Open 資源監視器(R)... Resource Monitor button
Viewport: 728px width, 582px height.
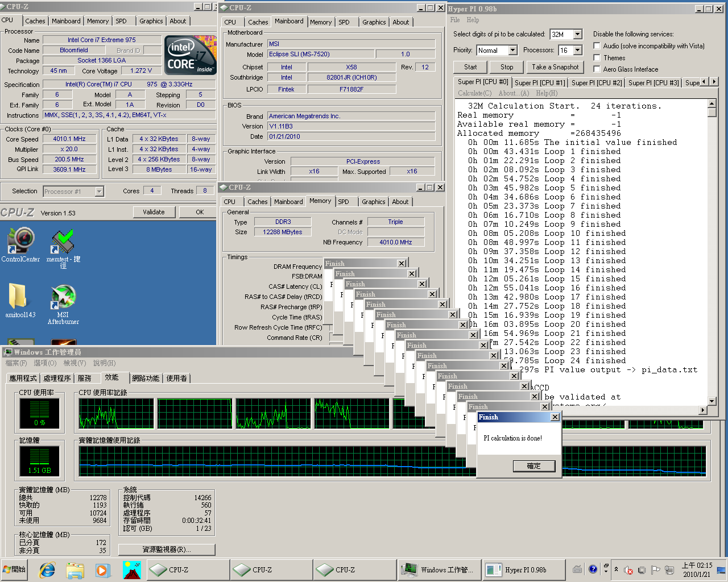click(167, 550)
